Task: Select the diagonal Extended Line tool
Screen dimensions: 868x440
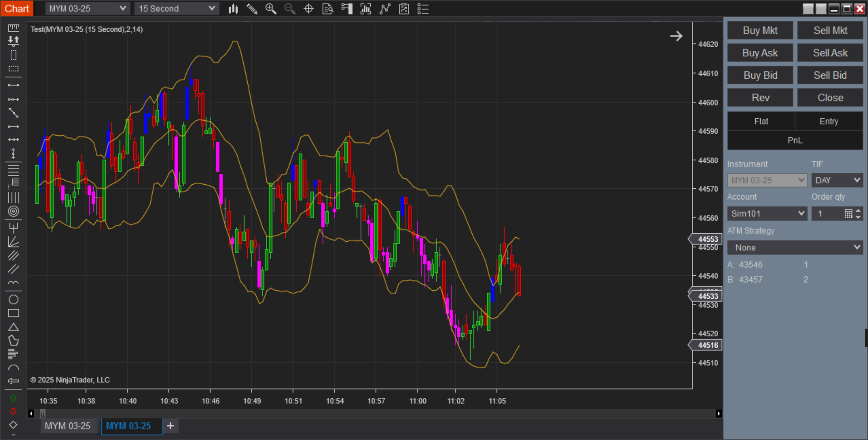Action: 14,113
